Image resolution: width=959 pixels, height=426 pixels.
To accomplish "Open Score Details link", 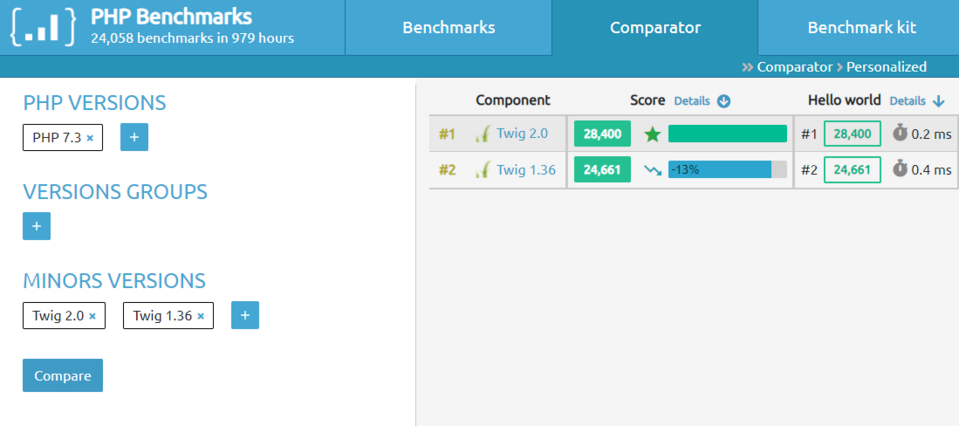I will (692, 101).
